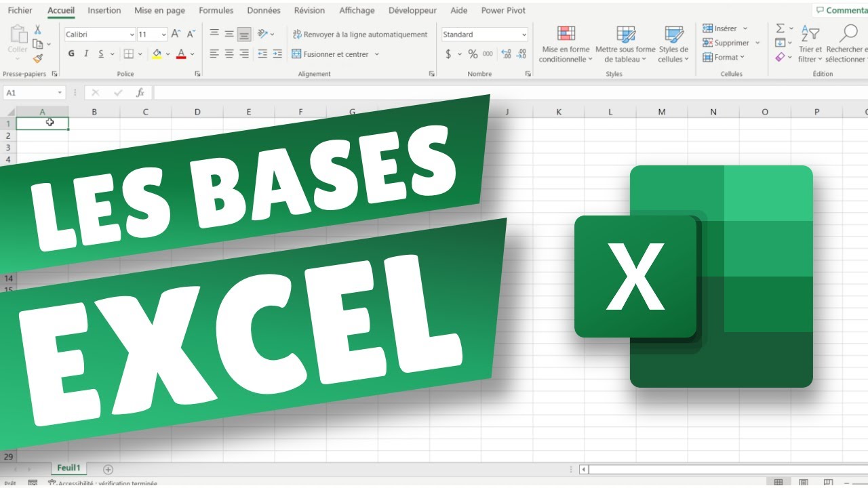Click the increase indent icon

(277, 54)
